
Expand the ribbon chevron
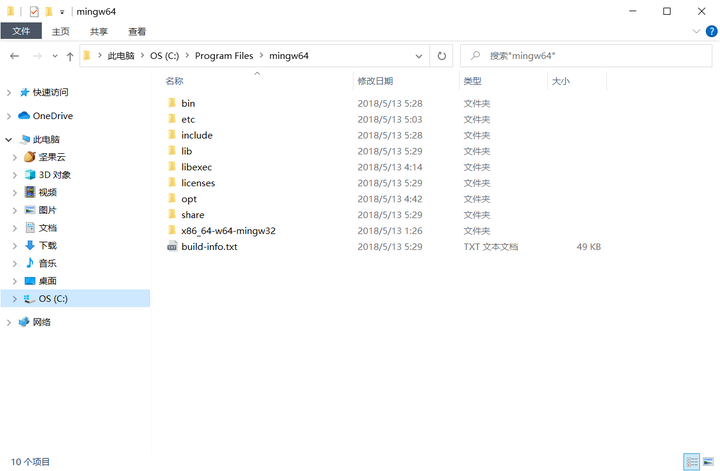[696, 31]
